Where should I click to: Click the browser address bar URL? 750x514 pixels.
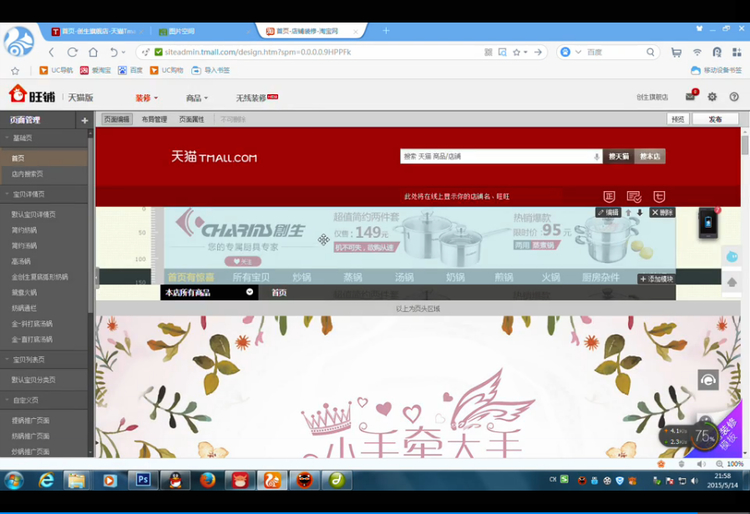(258, 52)
